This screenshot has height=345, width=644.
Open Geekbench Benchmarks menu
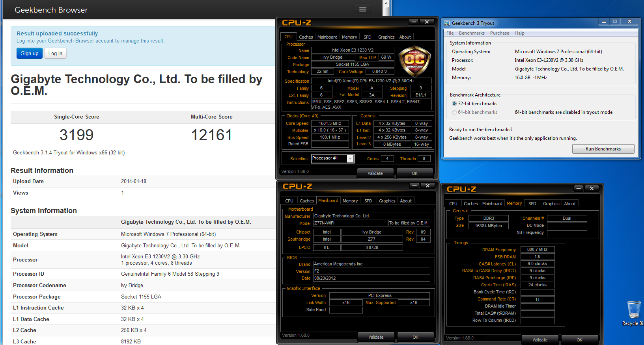click(472, 33)
